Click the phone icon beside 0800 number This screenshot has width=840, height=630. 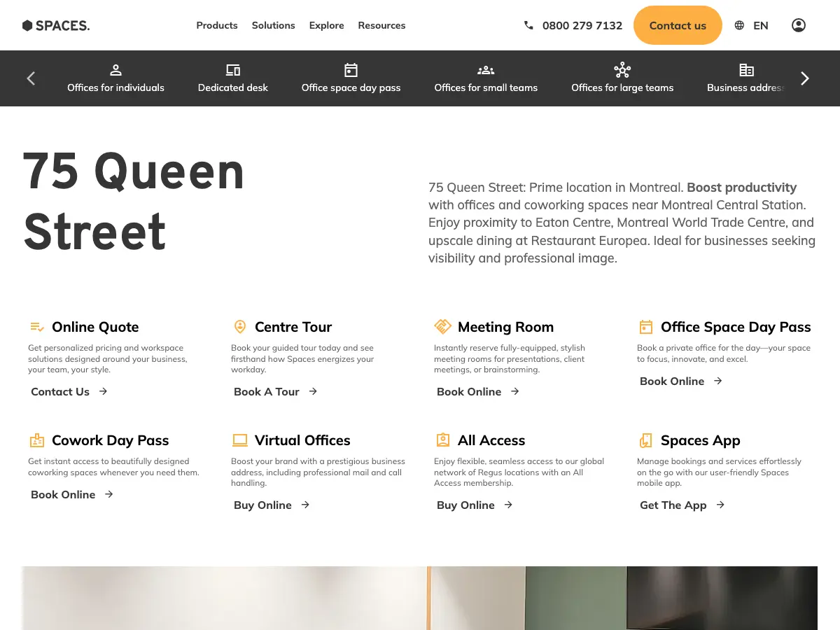pyautogui.click(x=528, y=25)
